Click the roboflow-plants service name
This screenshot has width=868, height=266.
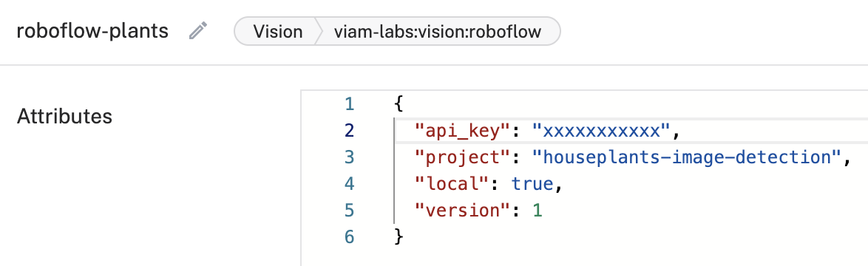(x=92, y=31)
